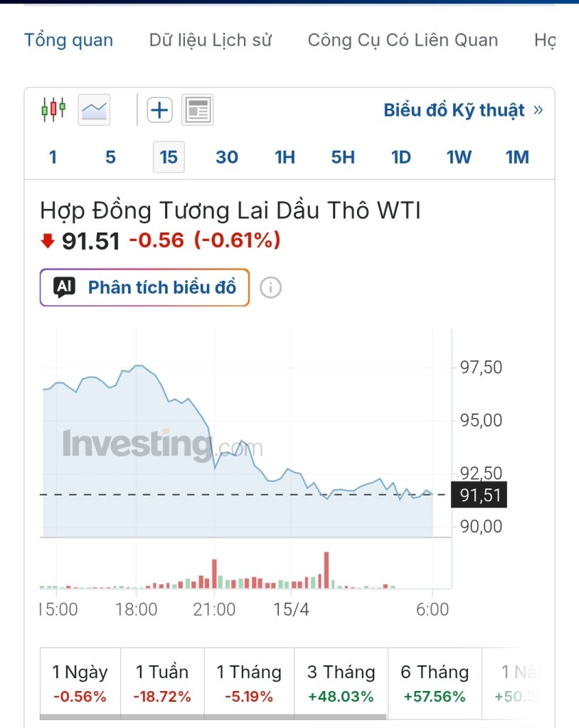This screenshot has width=579, height=728.
Task: Select the 3 Tháng performance cell
Action: point(341,683)
